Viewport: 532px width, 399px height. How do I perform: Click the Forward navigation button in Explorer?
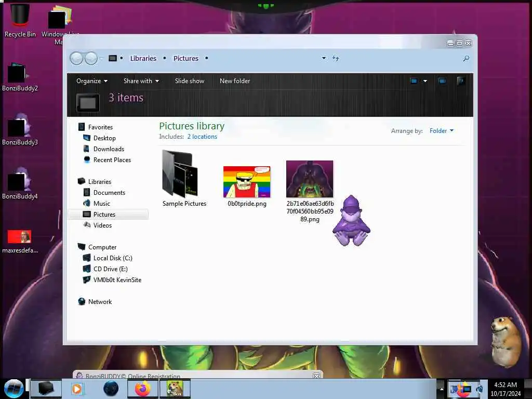91,58
